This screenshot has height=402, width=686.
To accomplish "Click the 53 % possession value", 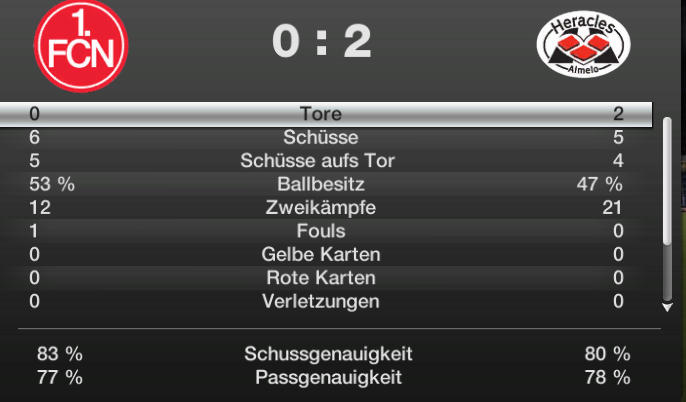I will click(x=52, y=184).
